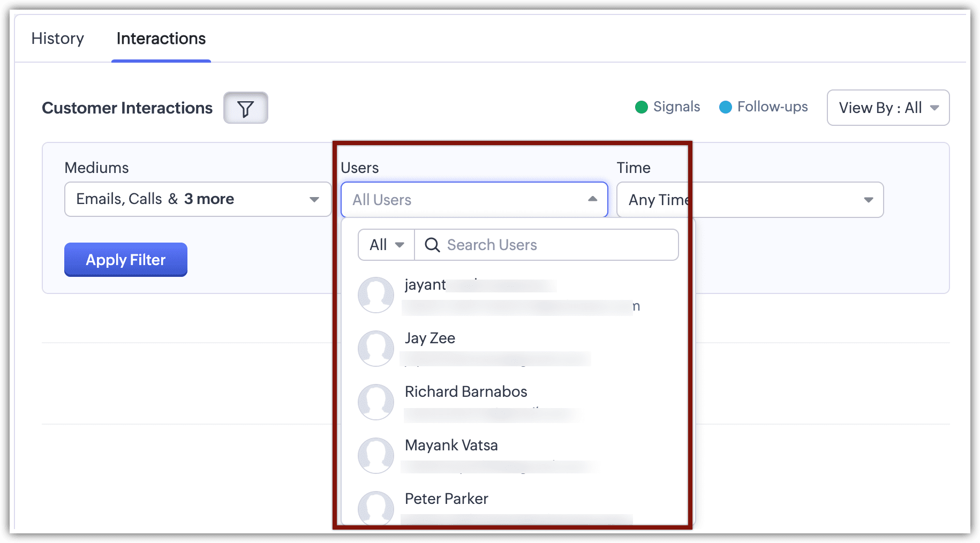980x543 pixels.
Task: Click Richard Barnabos's profile avatar
Action: (x=376, y=402)
